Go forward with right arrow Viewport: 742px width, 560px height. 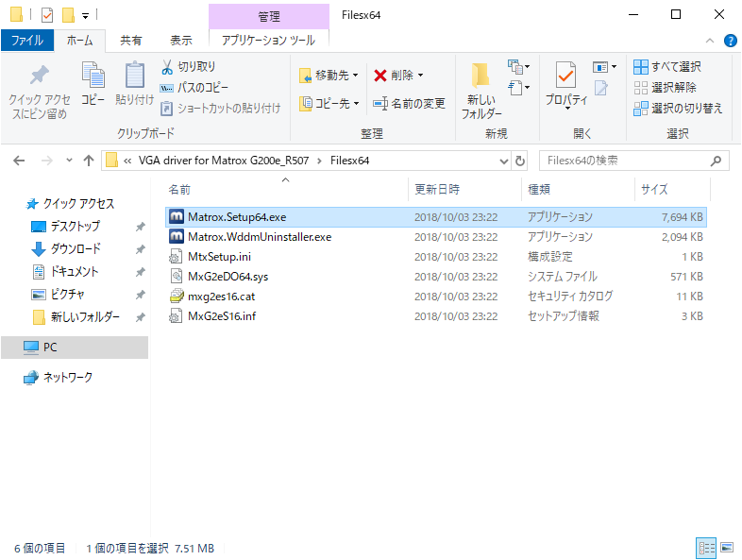pos(47,161)
